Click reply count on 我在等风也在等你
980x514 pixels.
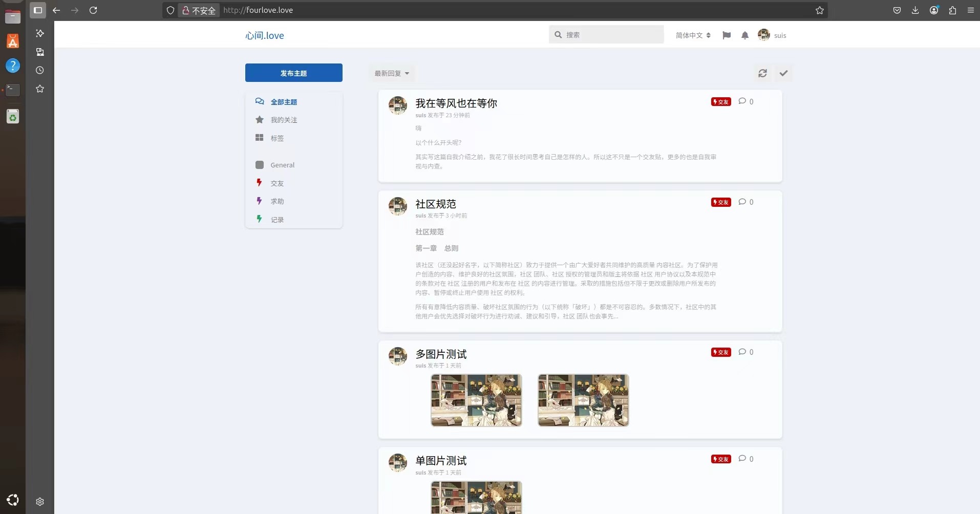pyautogui.click(x=746, y=101)
